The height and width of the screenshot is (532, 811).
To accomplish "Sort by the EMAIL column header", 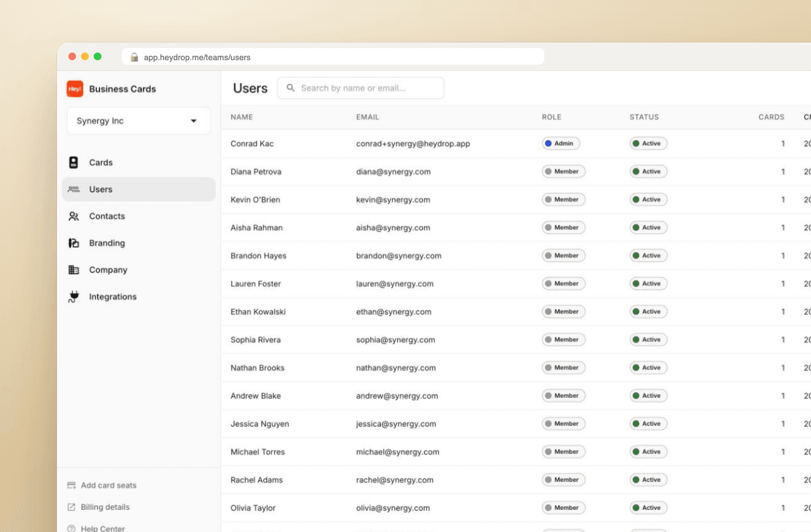I will click(x=367, y=117).
